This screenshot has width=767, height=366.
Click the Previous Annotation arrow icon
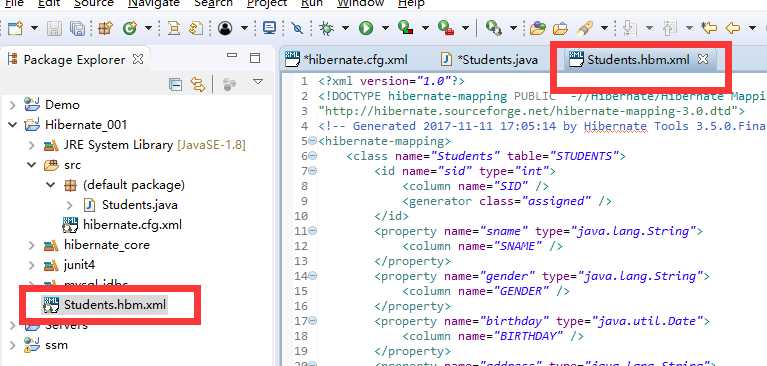pos(669,28)
